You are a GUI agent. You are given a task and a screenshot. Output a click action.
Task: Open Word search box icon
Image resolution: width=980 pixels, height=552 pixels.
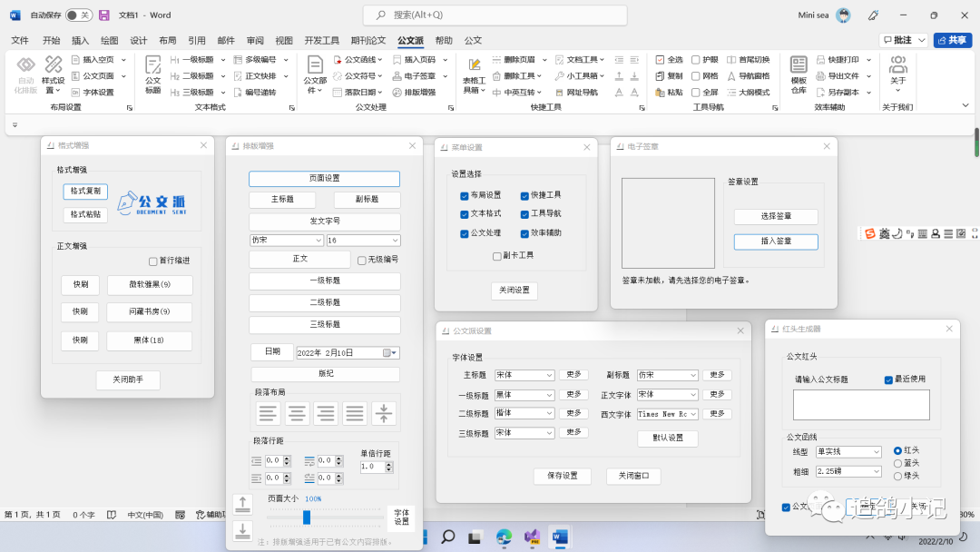pos(380,15)
